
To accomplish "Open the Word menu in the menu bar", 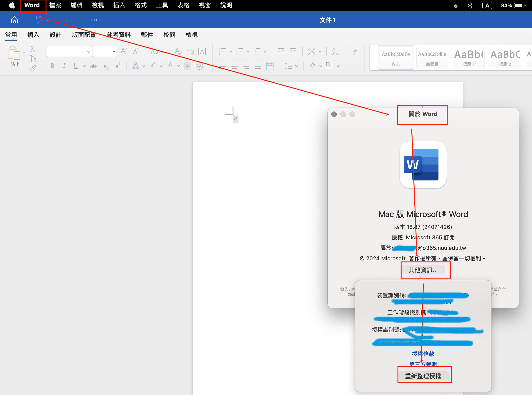I will [x=32, y=5].
